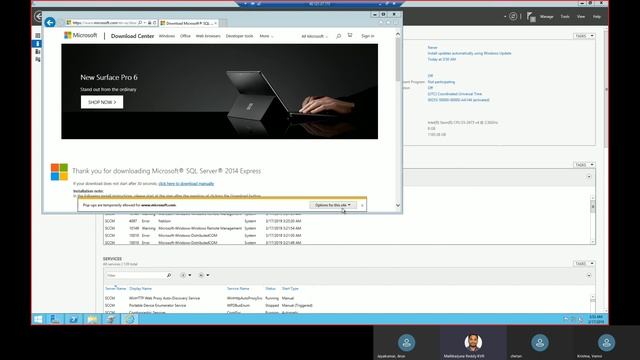Select the Dashboard icon in Server Manager sidebar

tap(38, 36)
